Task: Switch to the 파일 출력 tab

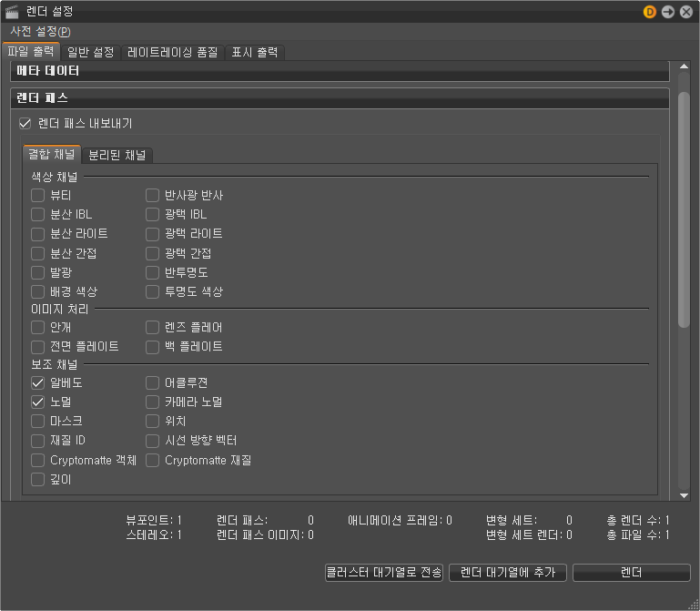Action: tap(31, 51)
